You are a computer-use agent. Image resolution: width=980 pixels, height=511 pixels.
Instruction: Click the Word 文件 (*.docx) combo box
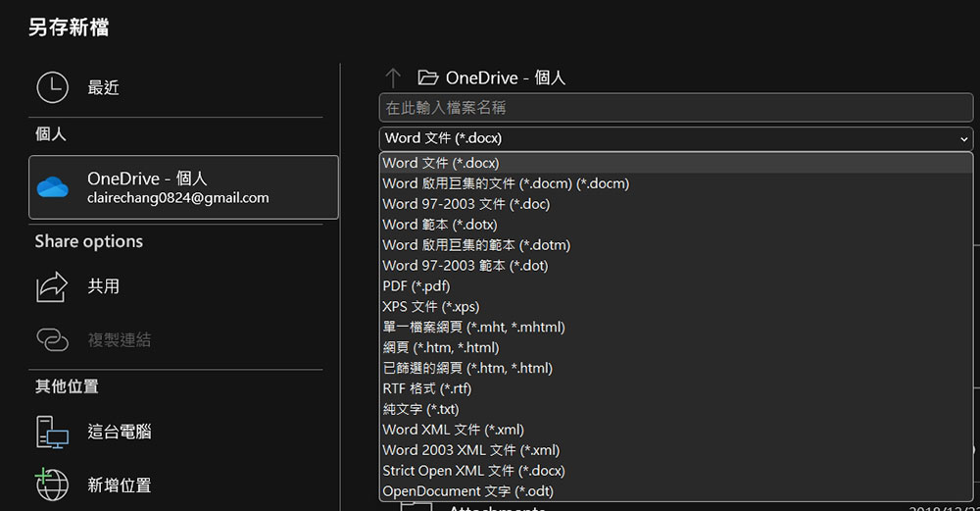coord(675,138)
